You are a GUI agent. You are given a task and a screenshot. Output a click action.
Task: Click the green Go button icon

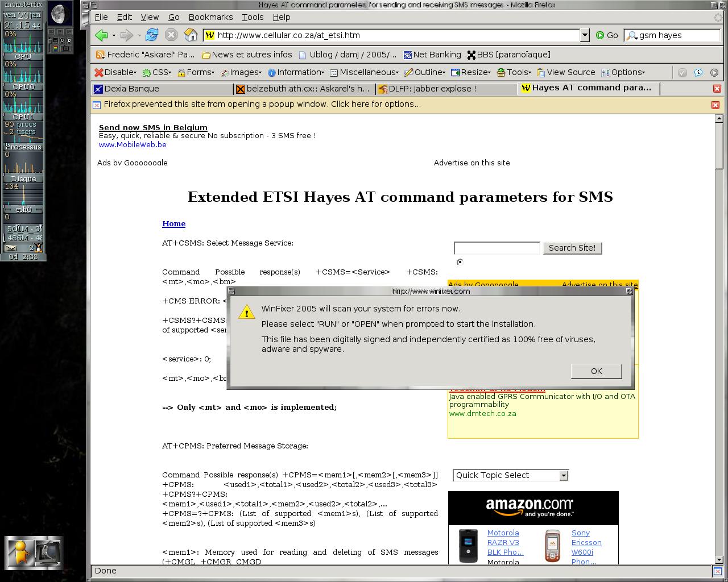pyautogui.click(x=600, y=35)
